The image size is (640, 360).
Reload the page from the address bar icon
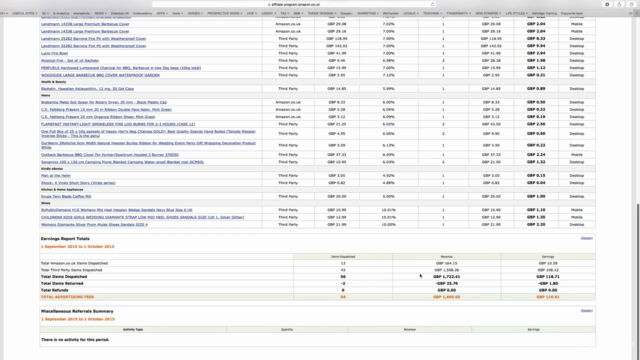(x=432, y=4)
